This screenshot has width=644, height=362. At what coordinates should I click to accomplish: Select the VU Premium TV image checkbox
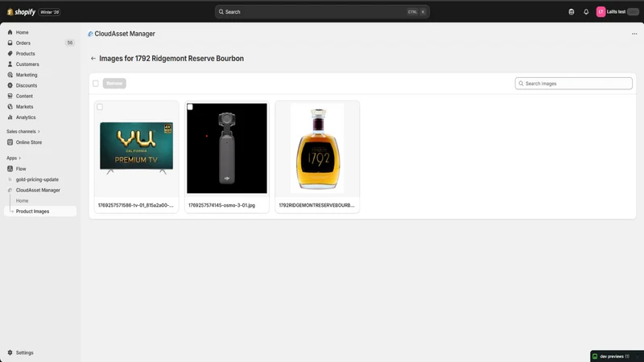100,107
